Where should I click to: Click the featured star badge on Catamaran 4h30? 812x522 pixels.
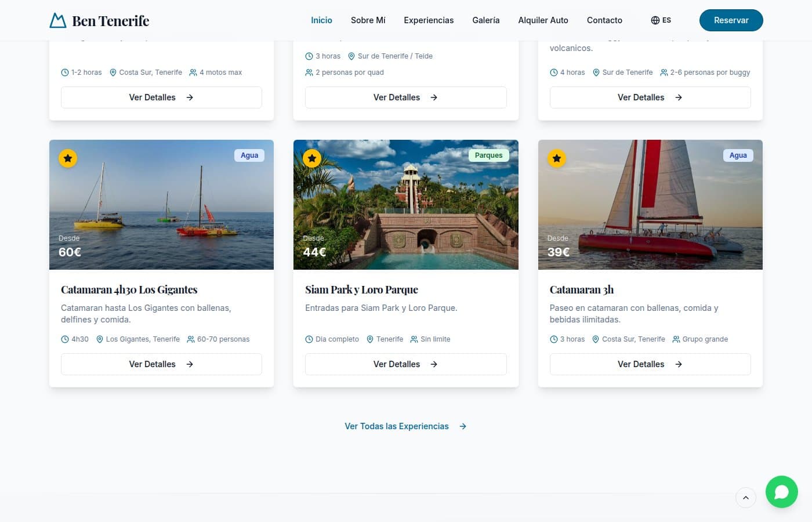(x=68, y=158)
